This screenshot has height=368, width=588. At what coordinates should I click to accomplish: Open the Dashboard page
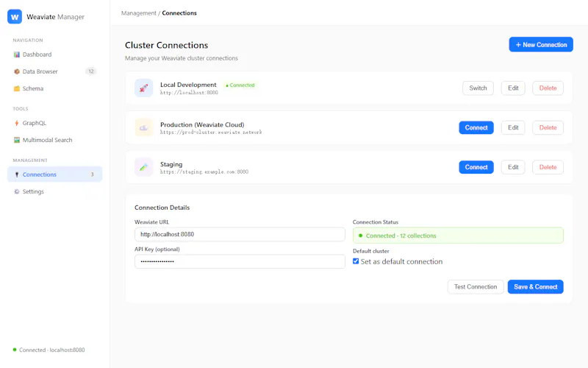pyautogui.click(x=54, y=54)
